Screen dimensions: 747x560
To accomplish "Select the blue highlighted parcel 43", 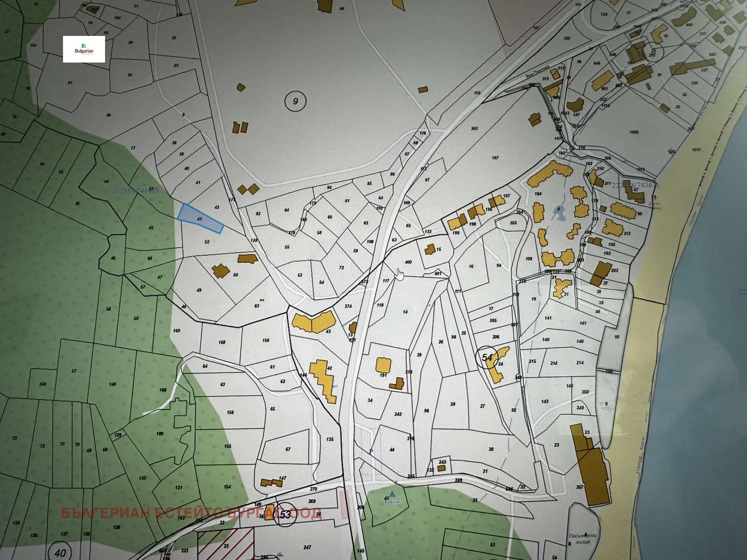I will click(200, 218).
